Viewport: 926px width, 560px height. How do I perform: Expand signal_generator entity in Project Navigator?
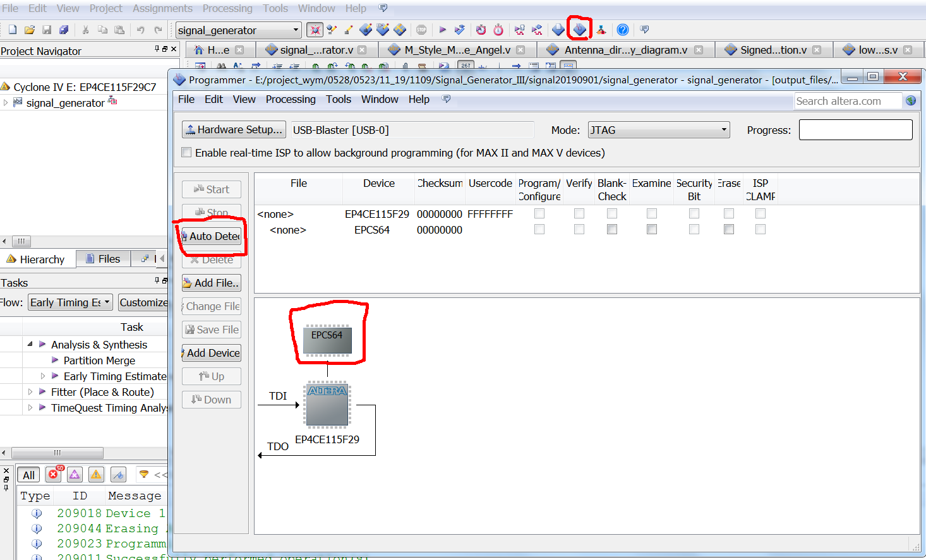pyautogui.click(x=6, y=102)
